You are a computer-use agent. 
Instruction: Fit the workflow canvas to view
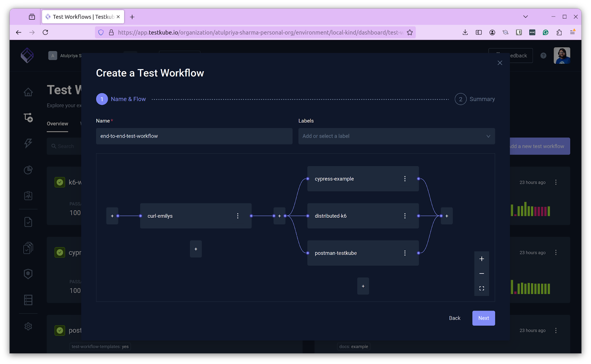pyautogui.click(x=482, y=288)
